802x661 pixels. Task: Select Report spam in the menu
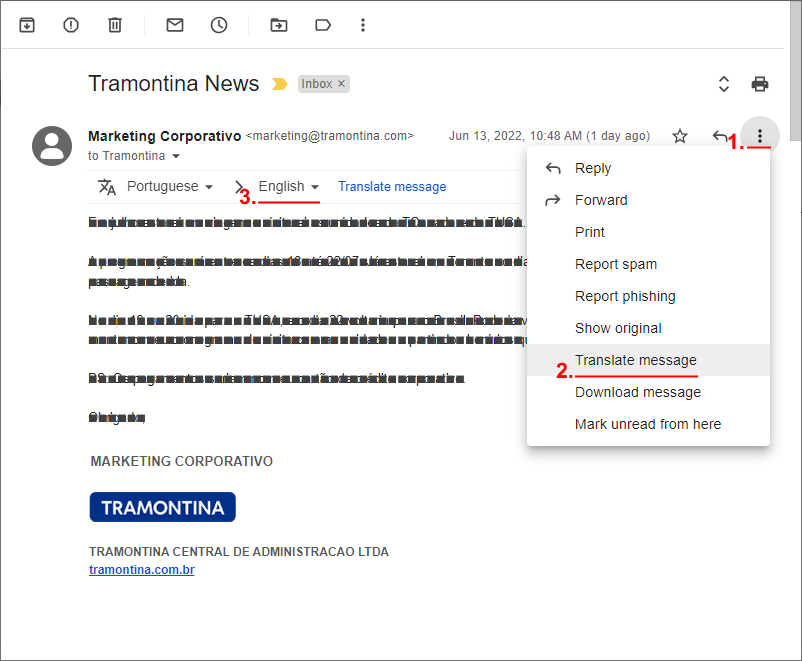pos(648,264)
